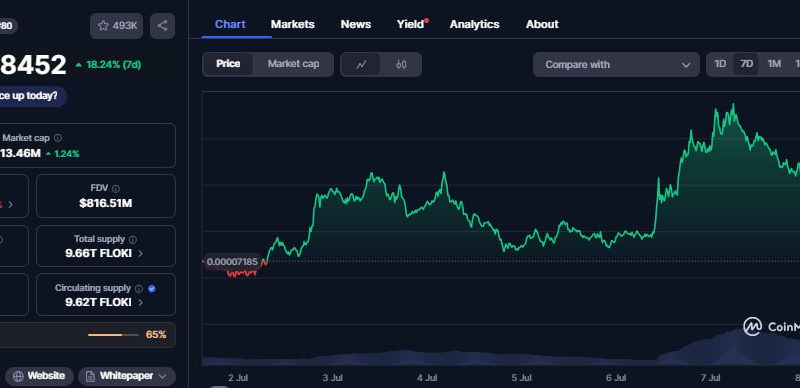800x388 pixels.
Task: Click the verified circulating supply badge
Action: (152, 288)
